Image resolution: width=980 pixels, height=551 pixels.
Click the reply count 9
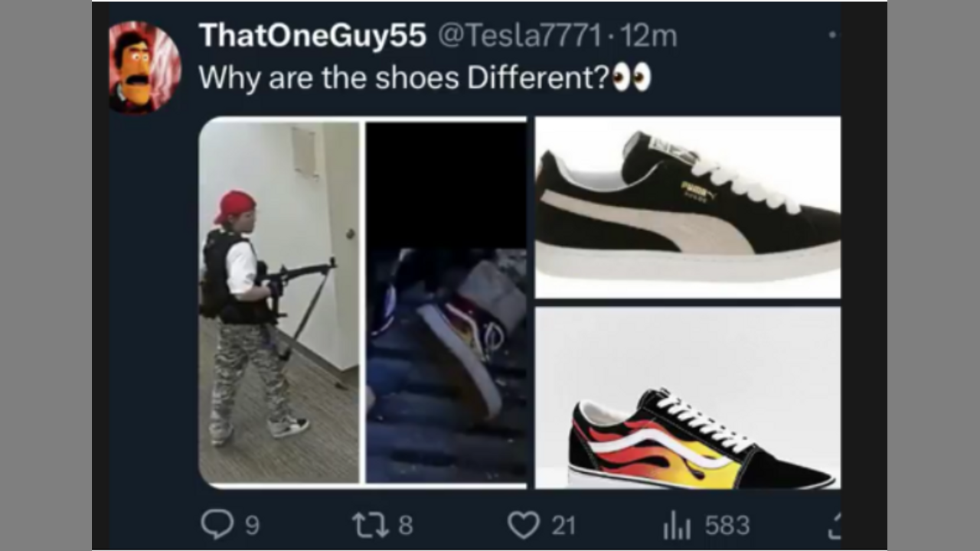(252, 526)
